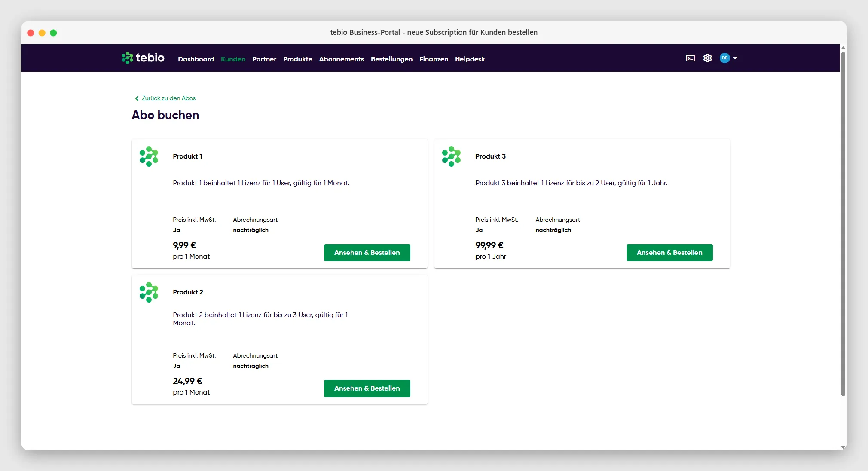The height and width of the screenshot is (471, 868).
Task: Expand the language dropdown arrow
Action: click(x=735, y=58)
